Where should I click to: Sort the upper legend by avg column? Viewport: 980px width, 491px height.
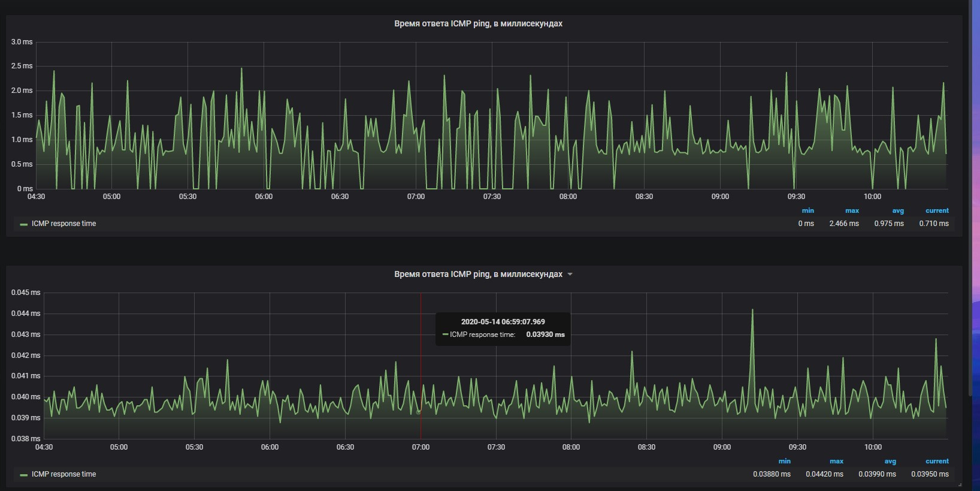click(x=897, y=211)
